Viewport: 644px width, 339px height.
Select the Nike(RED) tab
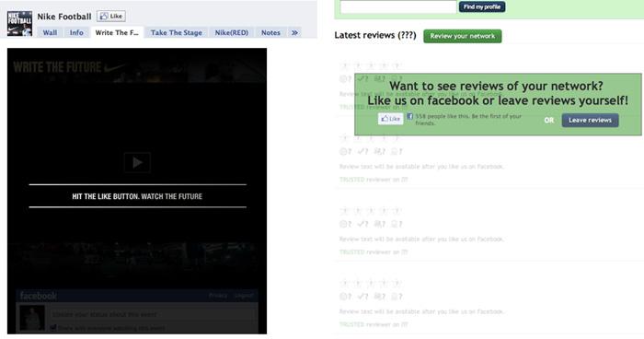pyautogui.click(x=232, y=32)
